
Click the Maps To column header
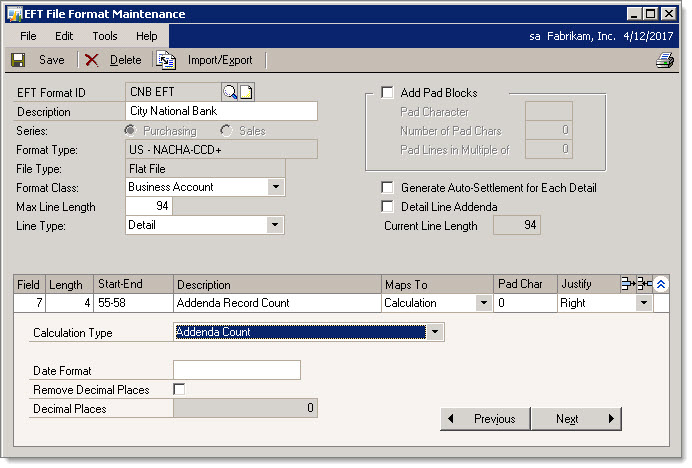point(437,284)
